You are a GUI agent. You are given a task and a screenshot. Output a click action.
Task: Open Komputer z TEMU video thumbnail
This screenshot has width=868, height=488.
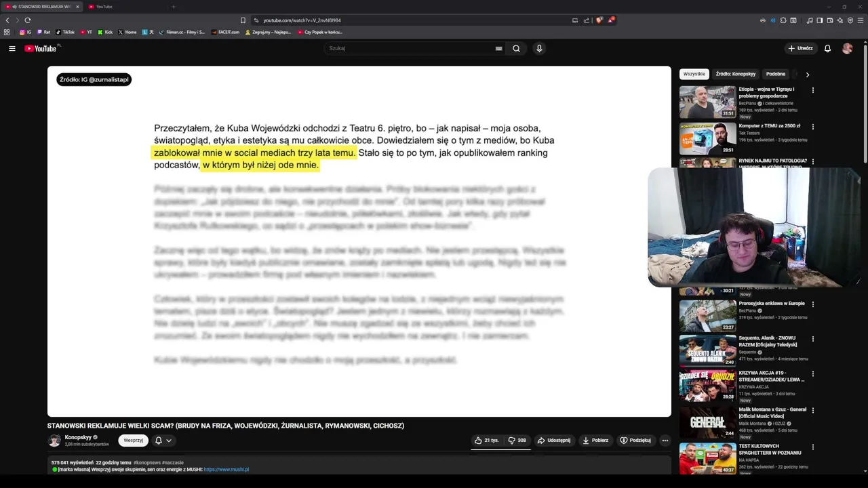click(707, 138)
